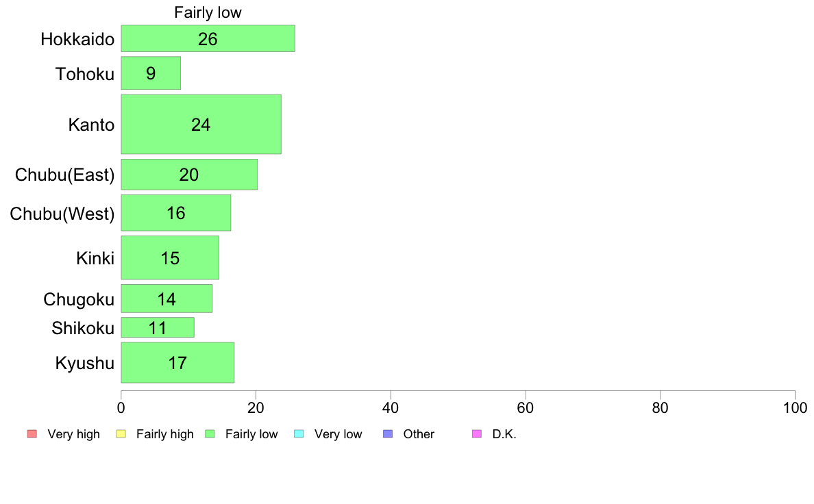Click the D.K. magenta legend swatch
Screen dimensions: 814x504
pyautogui.click(x=477, y=434)
